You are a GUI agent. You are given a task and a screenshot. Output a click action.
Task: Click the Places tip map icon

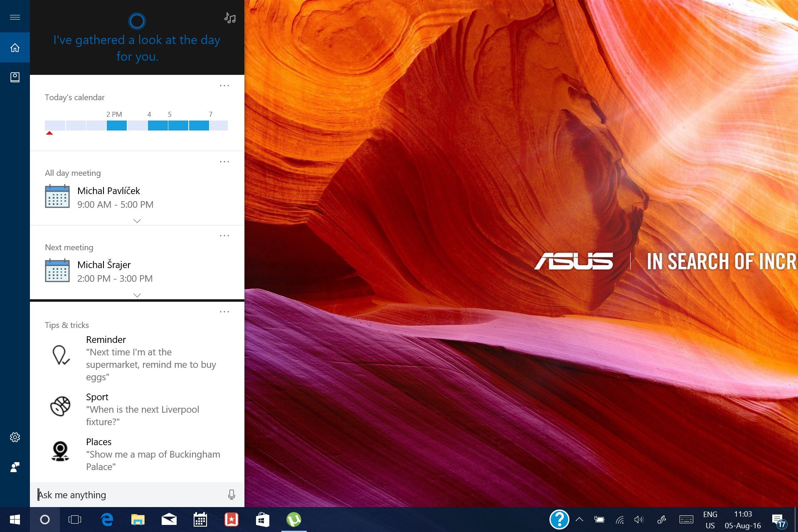pos(60,451)
